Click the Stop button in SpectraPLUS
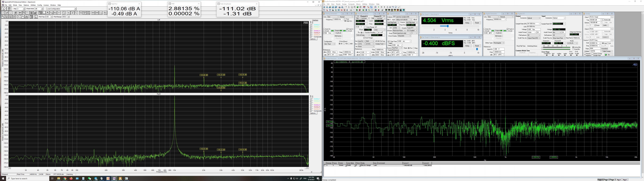Screen dimensions: 644x181 click(9, 9)
